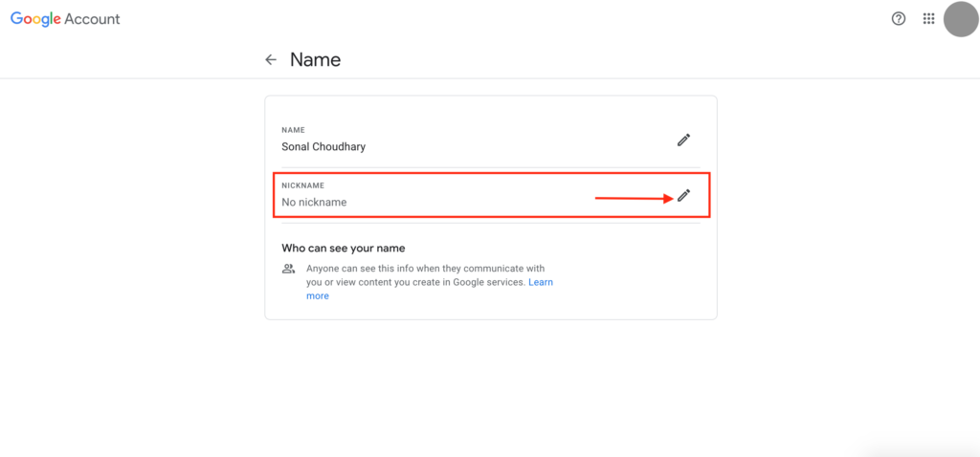Click the "No nickname" placeholder text
980x457 pixels.
click(314, 203)
